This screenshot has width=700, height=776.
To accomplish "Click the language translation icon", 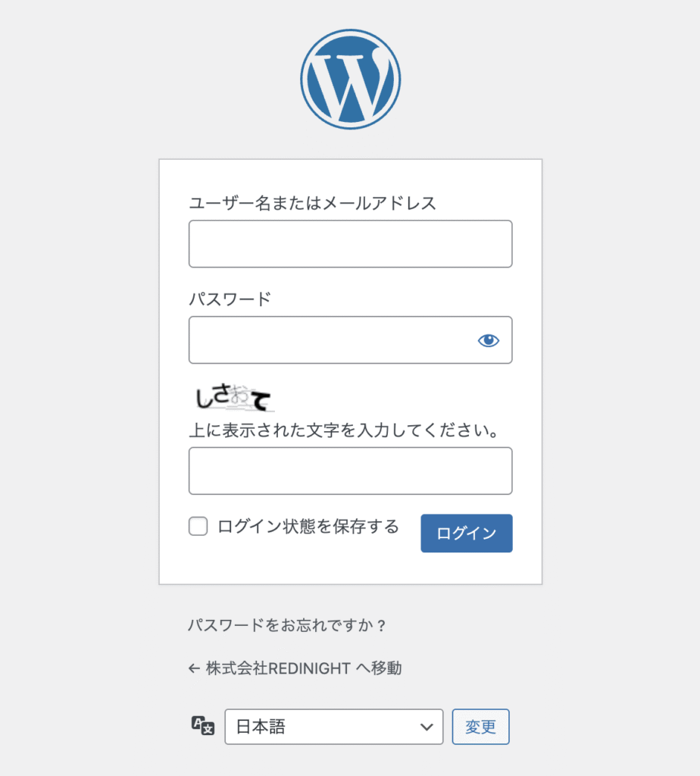I will pos(202,726).
